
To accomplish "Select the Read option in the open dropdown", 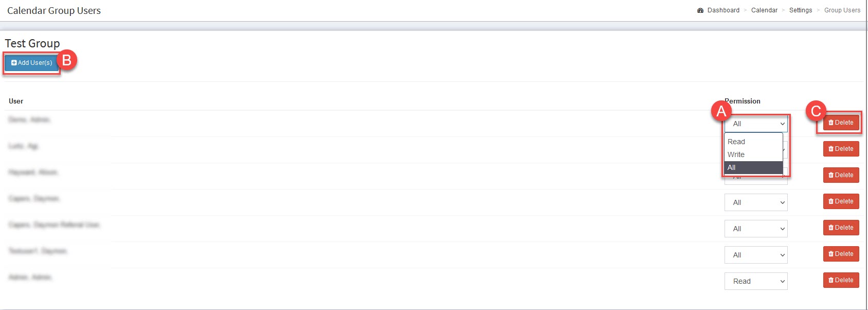I will pos(736,142).
